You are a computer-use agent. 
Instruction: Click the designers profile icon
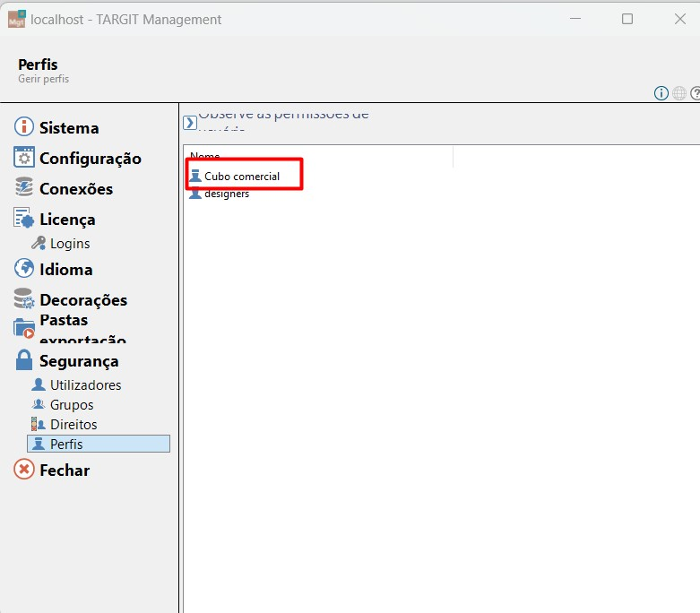pos(195,194)
